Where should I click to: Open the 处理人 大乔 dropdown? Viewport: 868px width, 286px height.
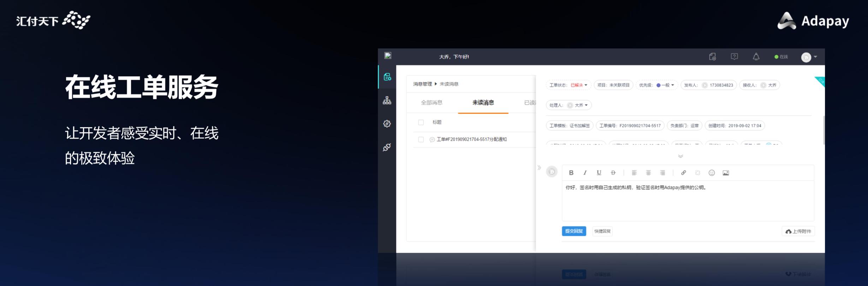click(569, 105)
